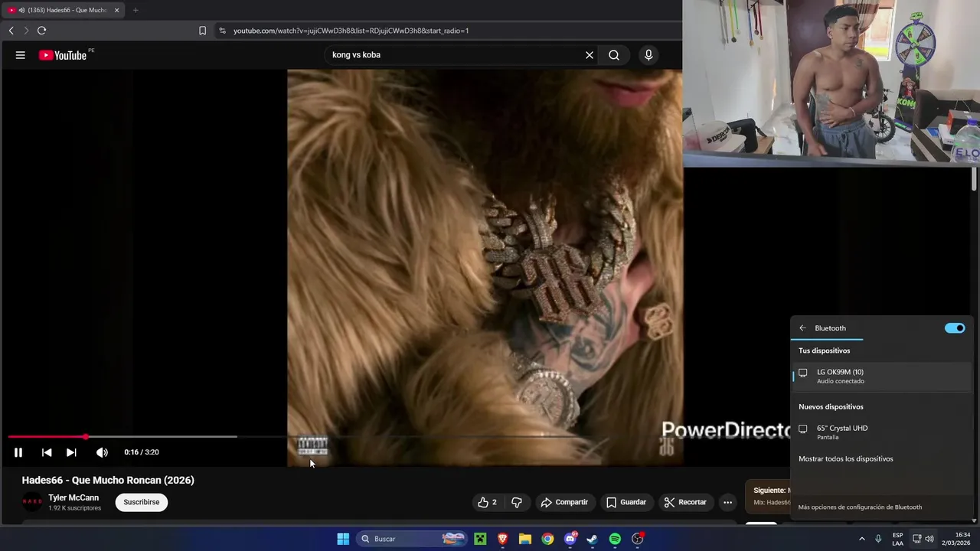This screenshot has width=980, height=551.
Task: Connect to 65" Crystal UHD device
Action: 881,432
